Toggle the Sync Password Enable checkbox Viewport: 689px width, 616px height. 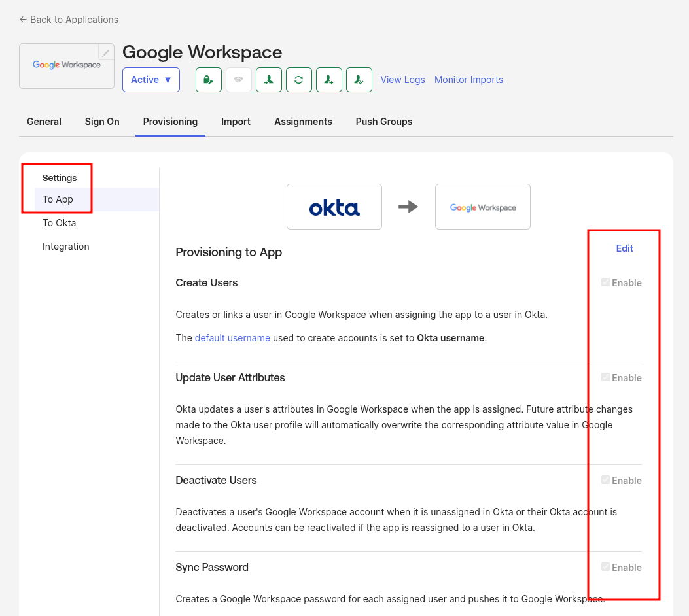[x=605, y=567]
